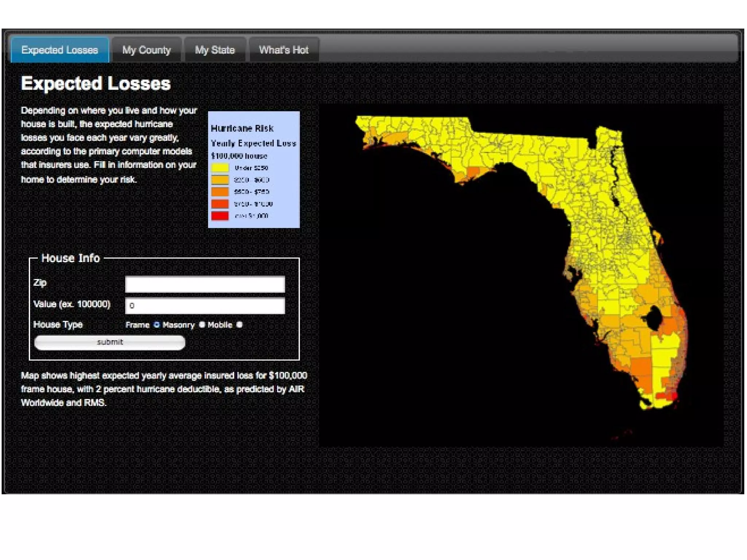This screenshot has width=747, height=560.
Task: Switch to the My County tab
Action: click(146, 50)
